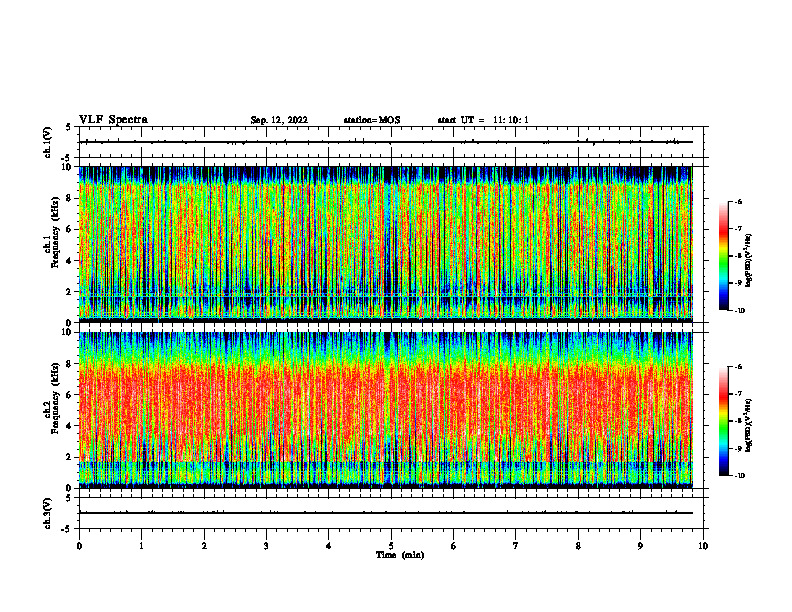The image size is (792, 612).
Task: Click the "2" kHz tick on ch.2 frequency axis
Action: pyautogui.click(x=69, y=457)
